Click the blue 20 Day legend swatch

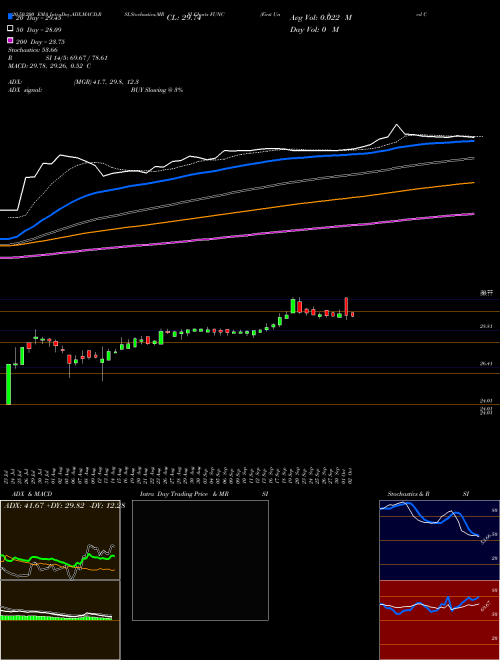11,16
